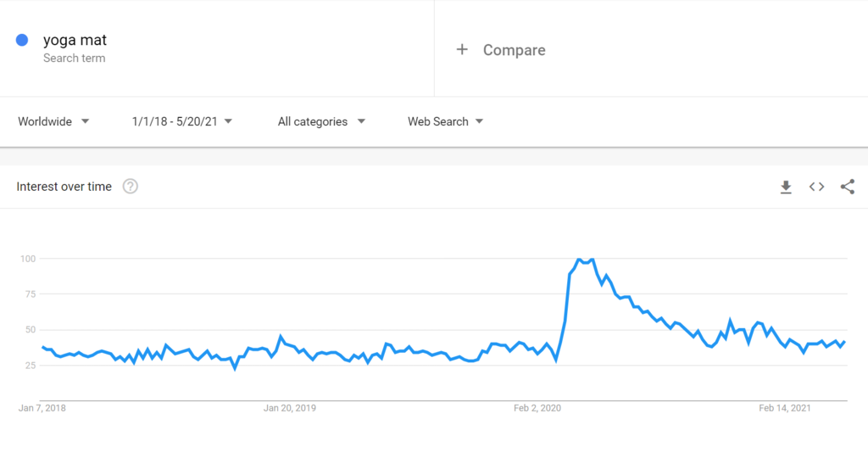868x464 pixels.
Task: Click the peak of the trend line
Action: (x=591, y=260)
